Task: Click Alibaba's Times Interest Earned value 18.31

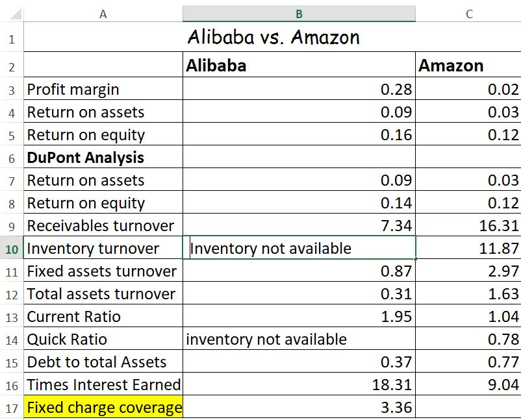Action: tap(299, 384)
